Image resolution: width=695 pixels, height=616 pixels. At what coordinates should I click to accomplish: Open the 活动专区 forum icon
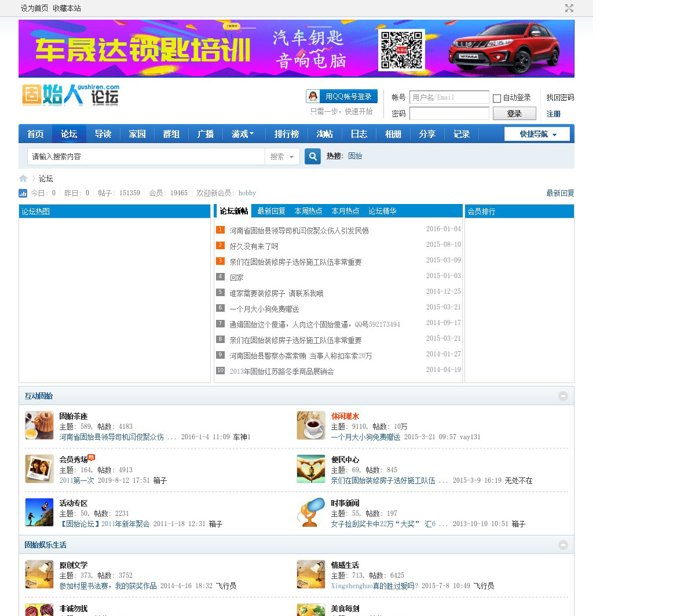[39, 512]
